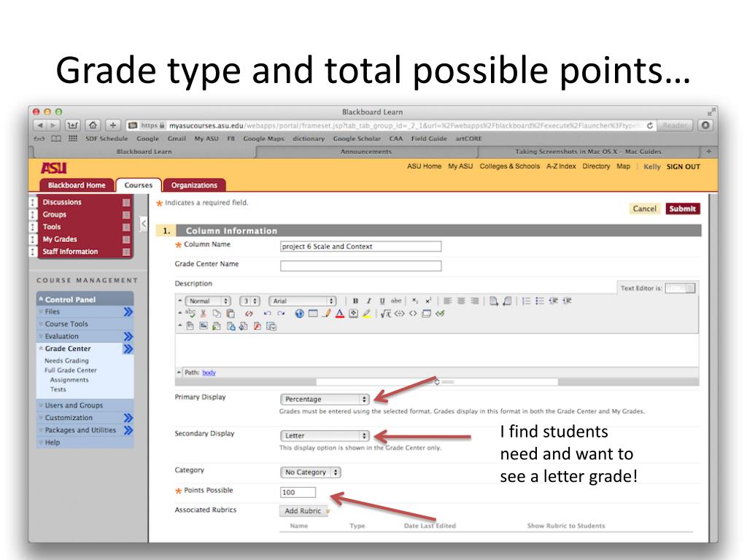Insert an image into the description

[204, 326]
